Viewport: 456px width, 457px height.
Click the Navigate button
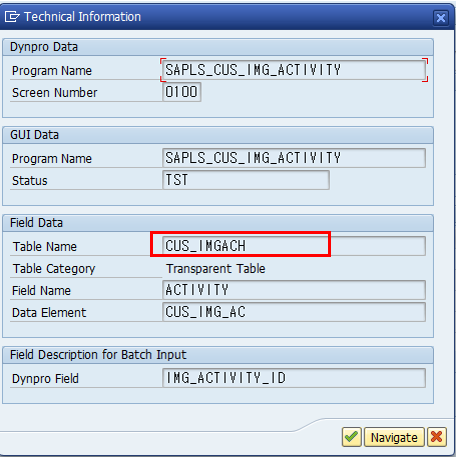[x=394, y=437]
